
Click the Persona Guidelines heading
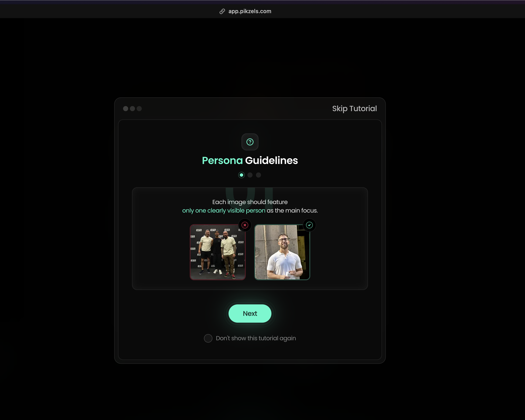point(250,160)
